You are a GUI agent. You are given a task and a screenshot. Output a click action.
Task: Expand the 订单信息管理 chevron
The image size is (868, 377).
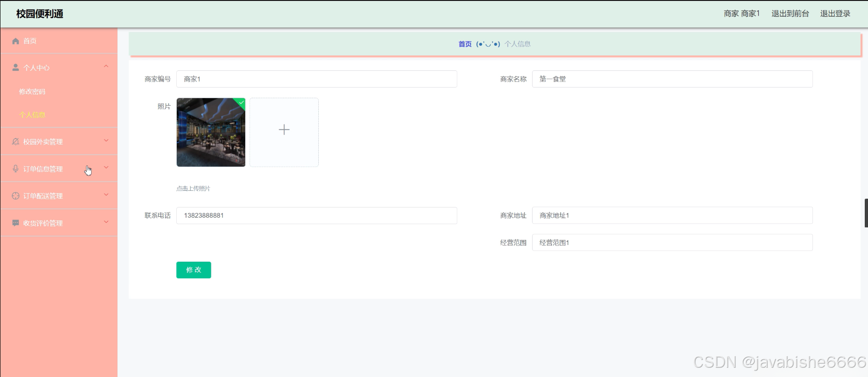(x=106, y=168)
